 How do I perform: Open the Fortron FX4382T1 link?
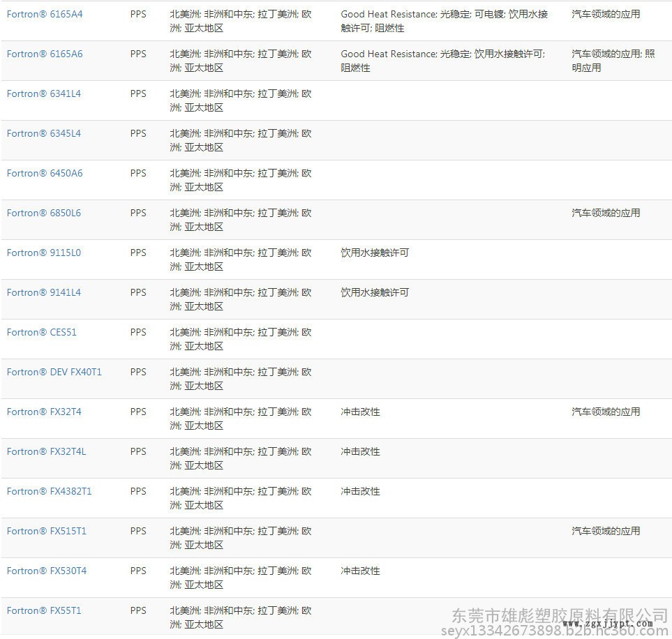50,491
